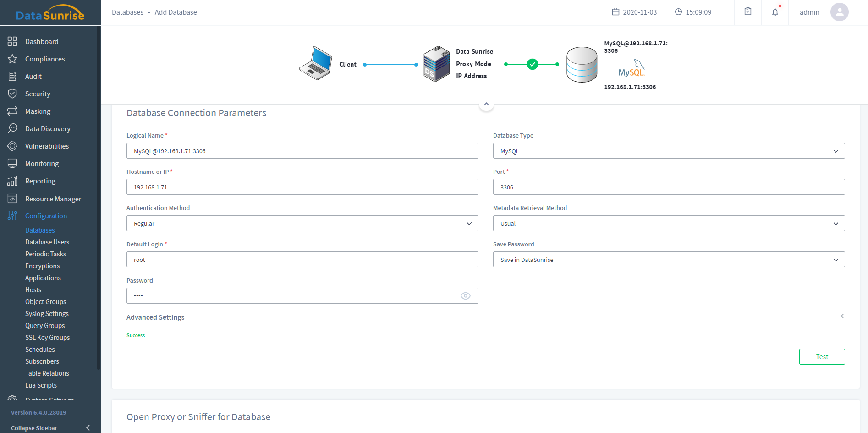Click the Data Discovery magnifier icon
Image resolution: width=868 pixels, height=433 pixels.
pyautogui.click(x=12, y=128)
